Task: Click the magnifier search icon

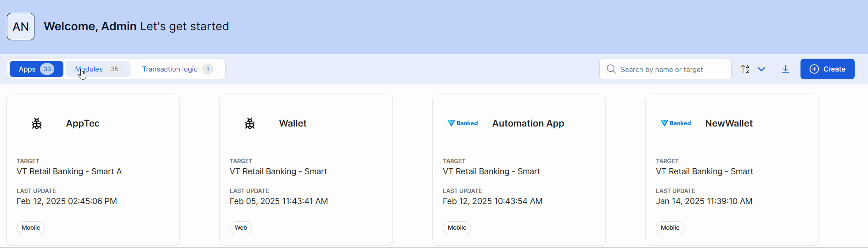Action: click(611, 69)
